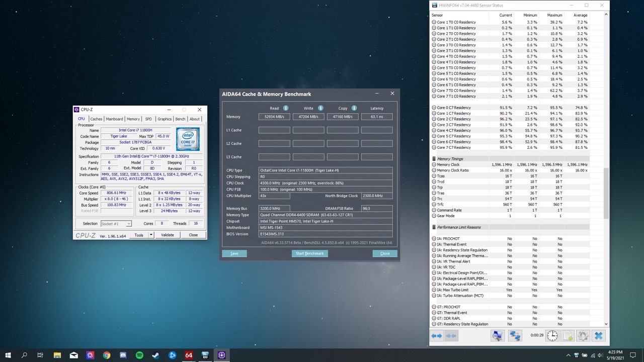Screen dimensions: 644x362
Task: Click the HWiNFO remote network monitors icon
Action: (x=515, y=336)
